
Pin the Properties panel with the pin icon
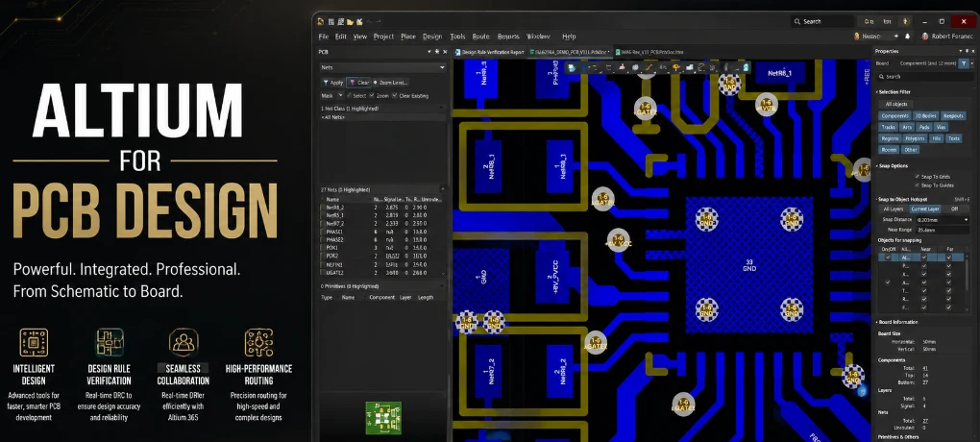[967, 51]
